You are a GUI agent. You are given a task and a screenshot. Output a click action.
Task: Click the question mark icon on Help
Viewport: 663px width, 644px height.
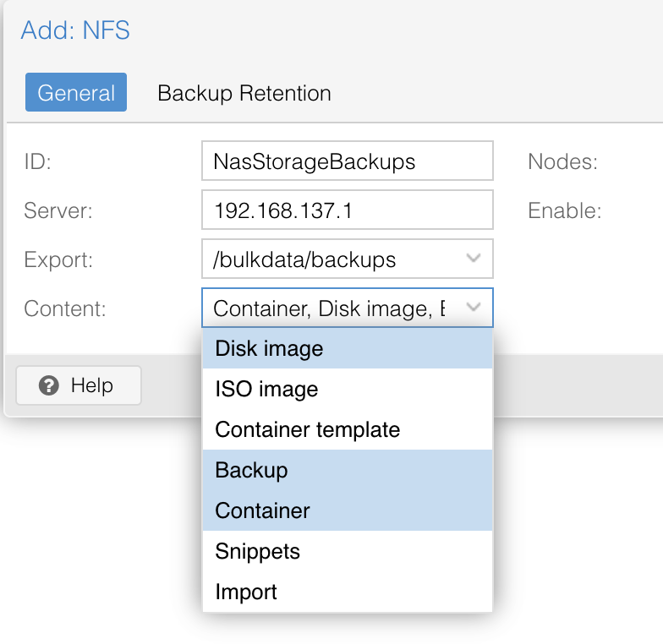pyautogui.click(x=49, y=386)
